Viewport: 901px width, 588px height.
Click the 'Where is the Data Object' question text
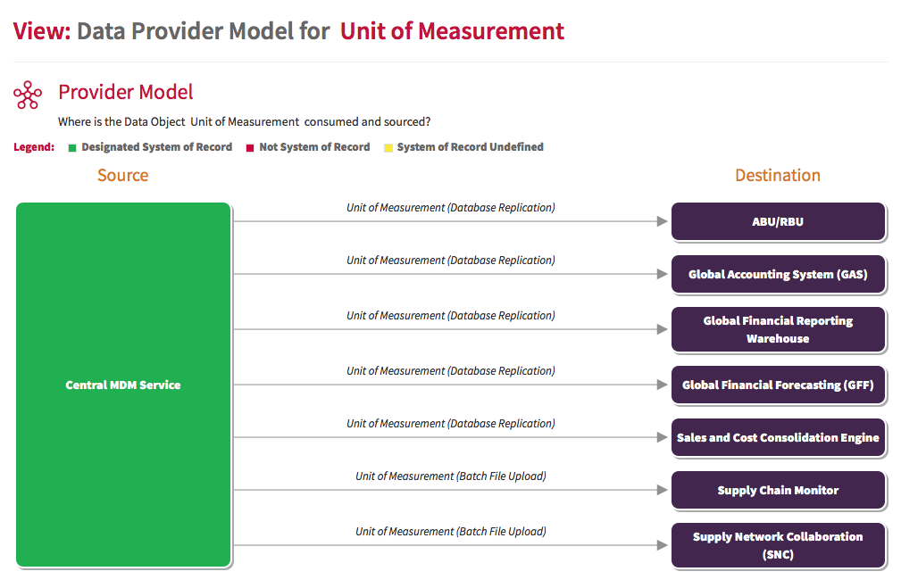244,121
